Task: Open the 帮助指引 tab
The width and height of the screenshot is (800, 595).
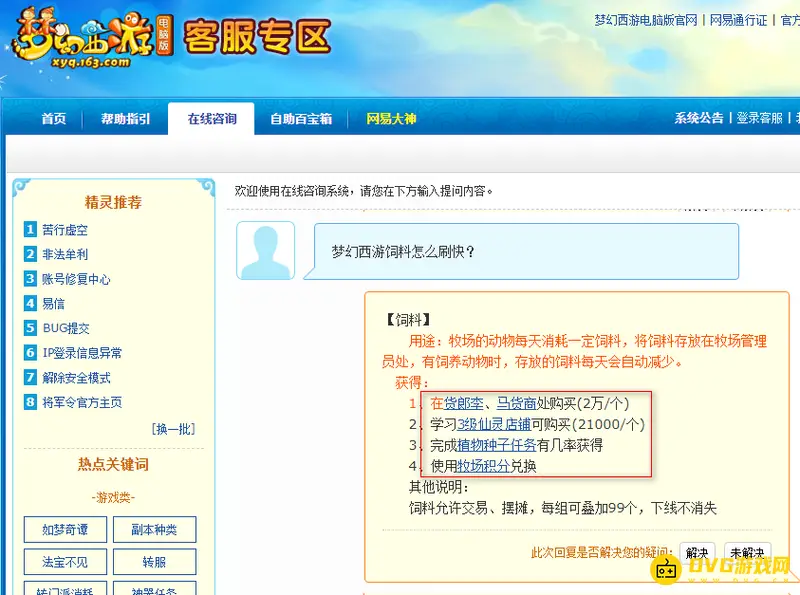Action: (126, 119)
